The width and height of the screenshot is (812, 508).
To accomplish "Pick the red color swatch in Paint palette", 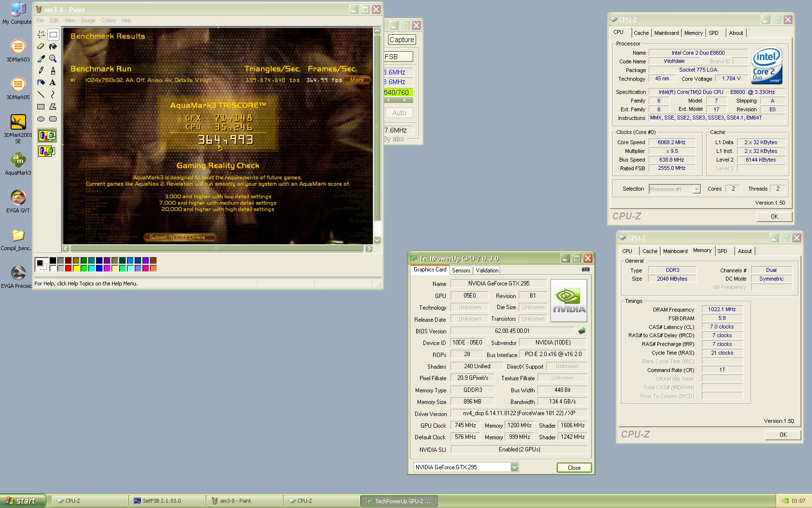I will (68, 268).
